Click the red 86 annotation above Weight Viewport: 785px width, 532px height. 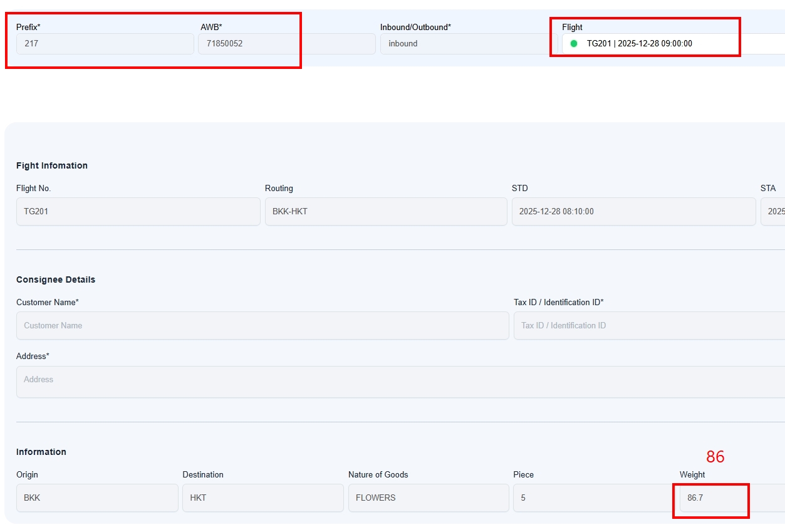point(715,457)
